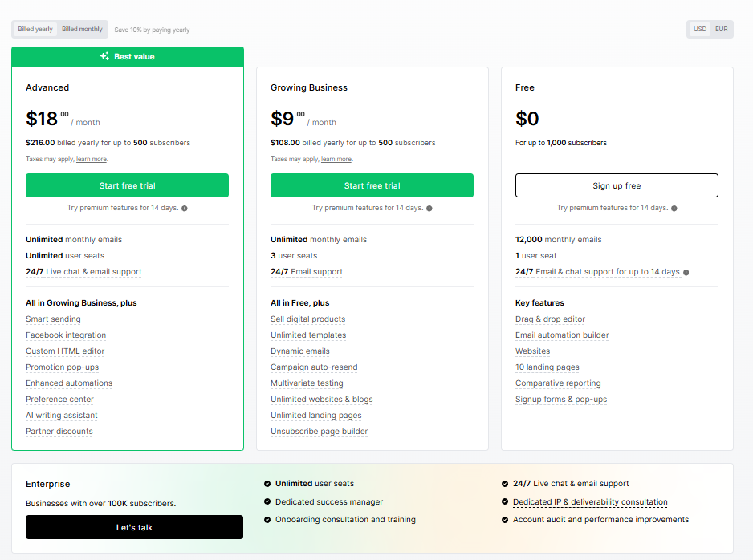
Task: Open learn more link under Growing Business taxes
Action: click(336, 160)
